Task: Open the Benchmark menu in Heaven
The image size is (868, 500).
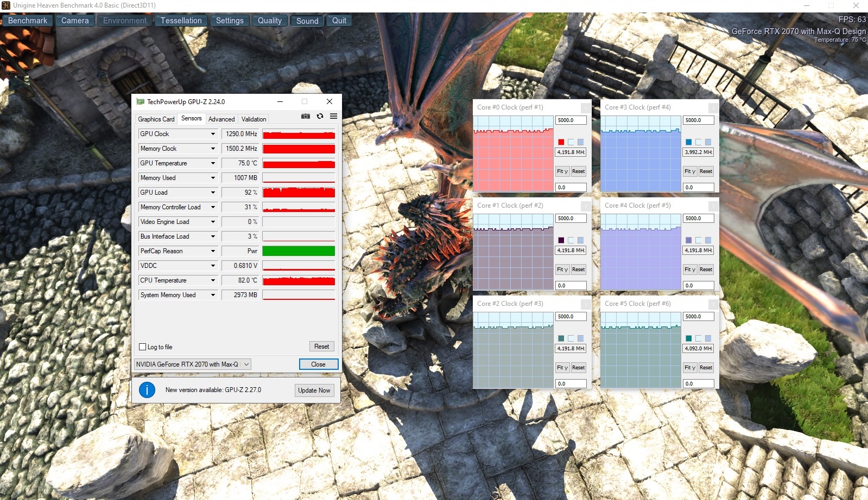Action: click(28, 21)
